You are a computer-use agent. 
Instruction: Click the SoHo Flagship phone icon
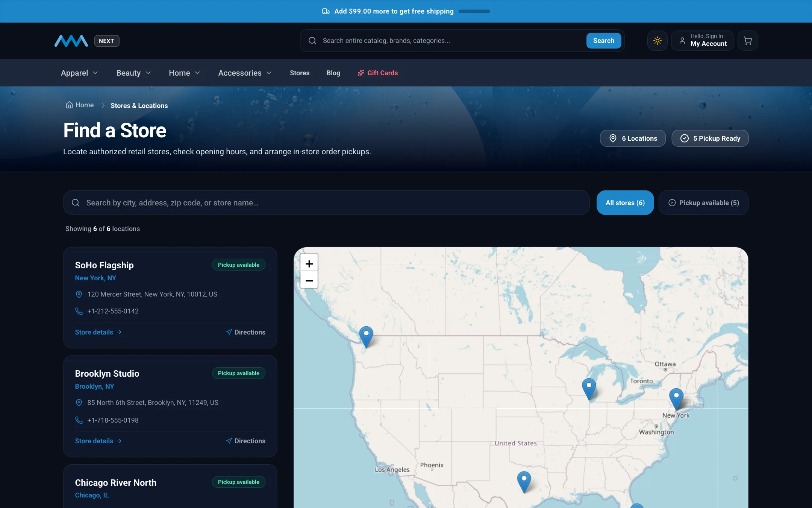(79, 311)
